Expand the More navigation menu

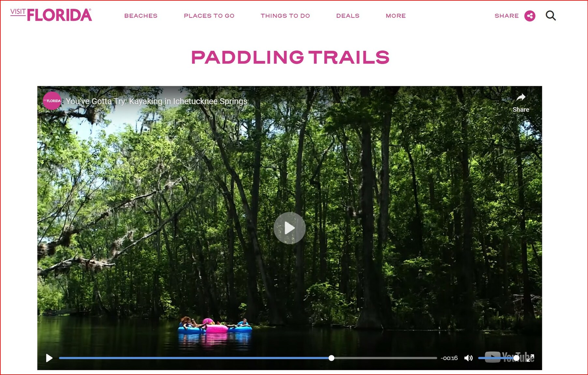[x=396, y=16]
